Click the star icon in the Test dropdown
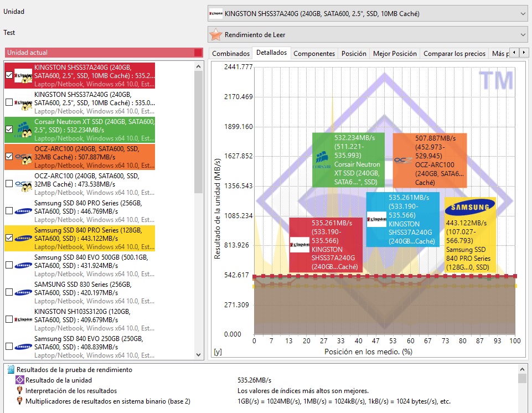The image size is (532, 413). [x=216, y=35]
